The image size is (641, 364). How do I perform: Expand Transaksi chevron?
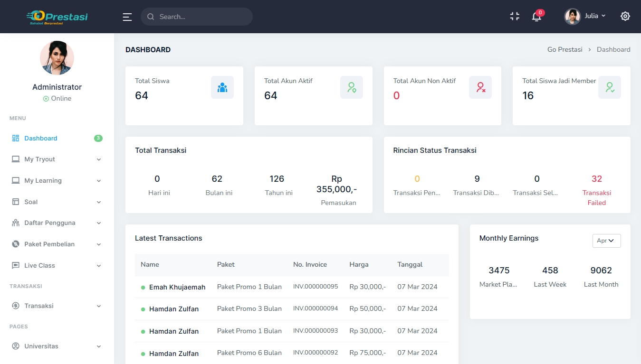99,306
